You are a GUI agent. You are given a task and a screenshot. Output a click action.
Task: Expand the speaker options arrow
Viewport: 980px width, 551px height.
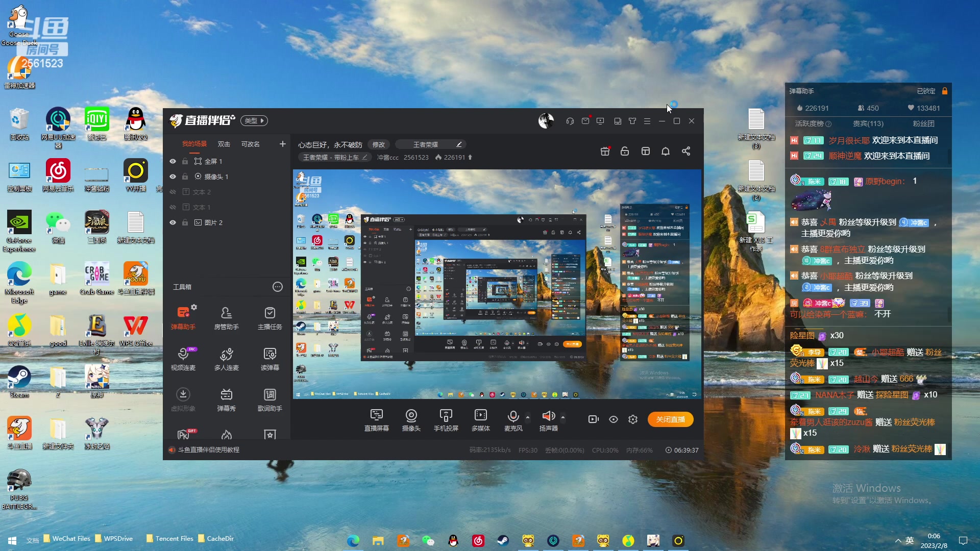(x=563, y=417)
